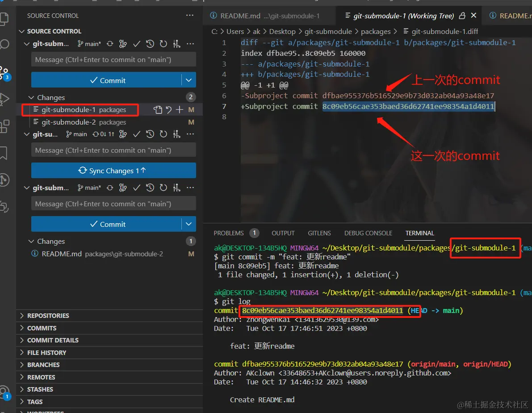Image resolution: width=532 pixels, height=413 pixels.
Task: Open more actions on topmost git-subm... repository
Action: point(190,44)
